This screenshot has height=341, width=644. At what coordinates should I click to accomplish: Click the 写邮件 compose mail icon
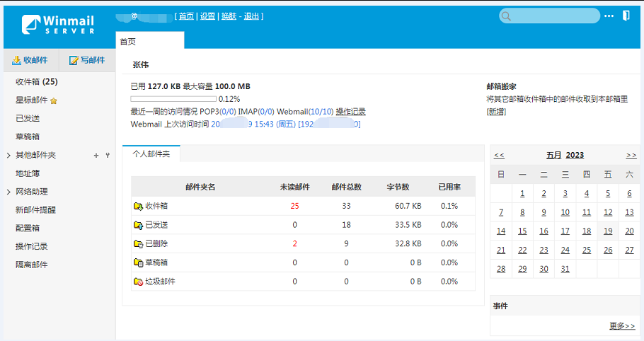tap(74, 61)
